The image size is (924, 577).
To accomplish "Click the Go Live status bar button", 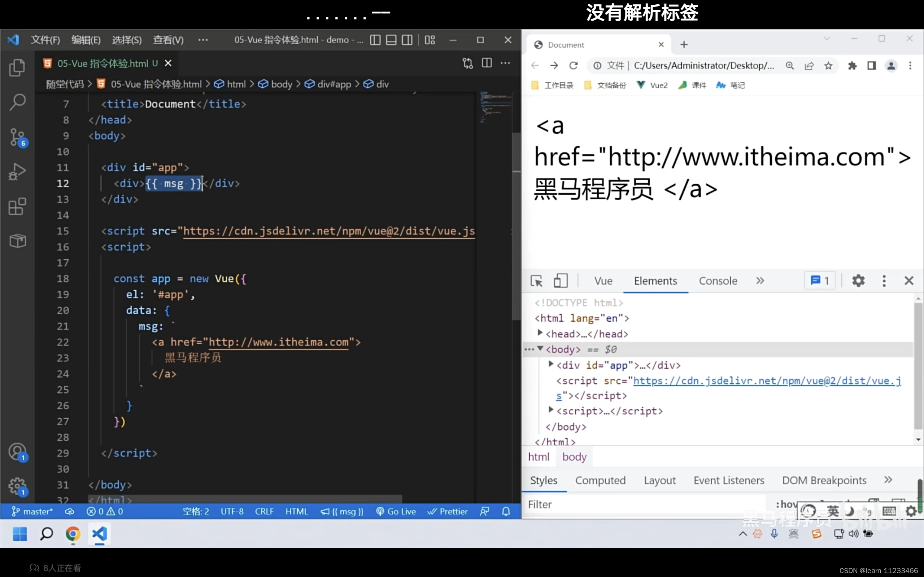I will coord(396,511).
